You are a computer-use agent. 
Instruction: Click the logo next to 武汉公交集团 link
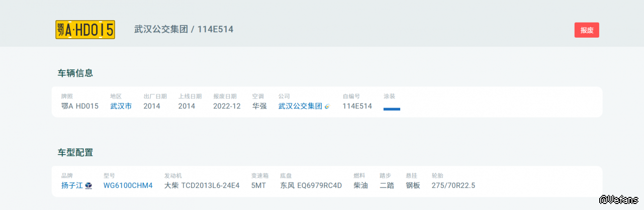point(327,107)
